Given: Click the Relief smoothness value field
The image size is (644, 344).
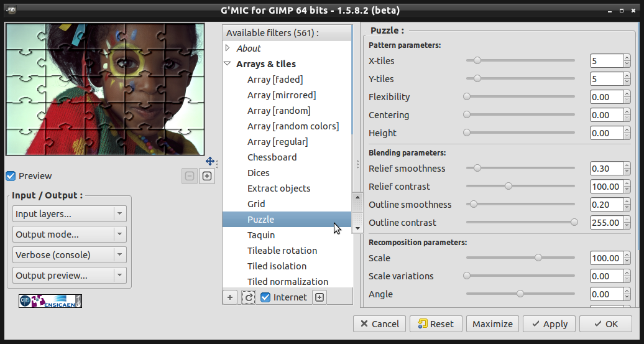Looking at the screenshot, I should pyautogui.click(x=607, y=169).
